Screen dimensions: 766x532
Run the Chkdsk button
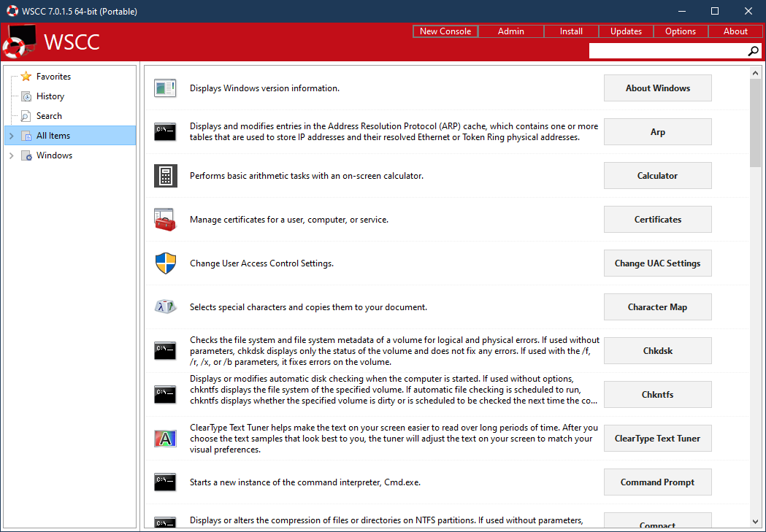tap(657, 351)
